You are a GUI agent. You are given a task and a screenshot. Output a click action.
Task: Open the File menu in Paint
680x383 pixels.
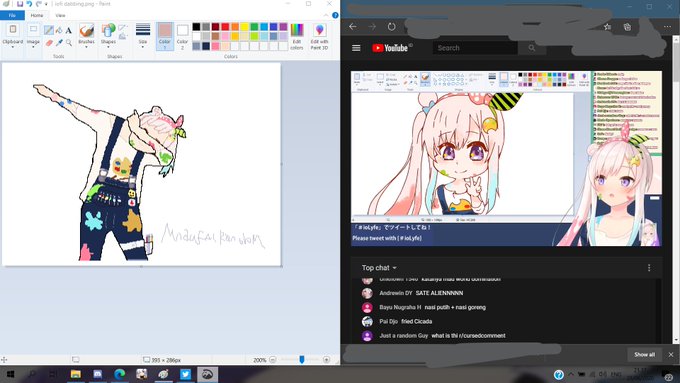click(x=12, y=15)
